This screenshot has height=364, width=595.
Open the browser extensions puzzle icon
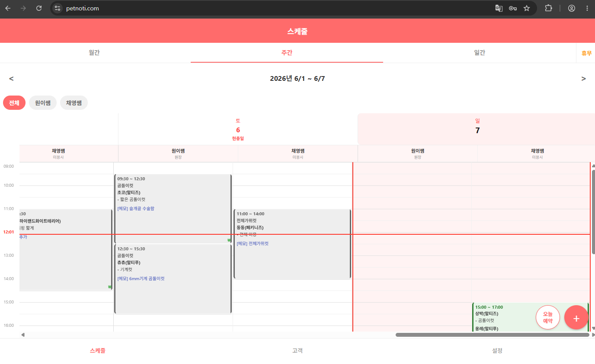548,8
